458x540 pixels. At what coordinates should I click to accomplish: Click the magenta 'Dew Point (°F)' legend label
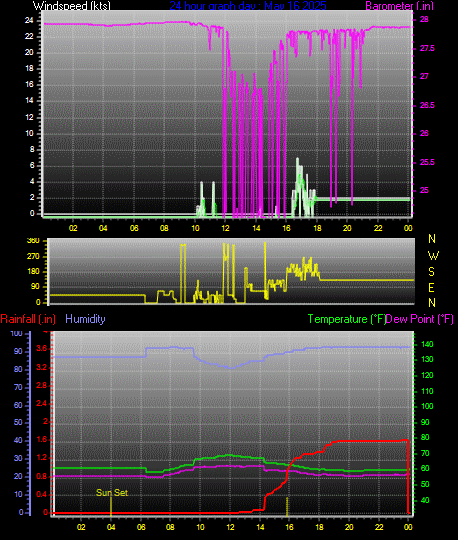coord(419,319)
